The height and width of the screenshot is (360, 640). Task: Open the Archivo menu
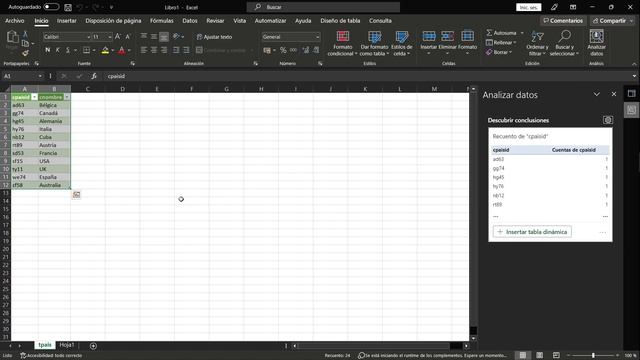click(x=14, y=21)
